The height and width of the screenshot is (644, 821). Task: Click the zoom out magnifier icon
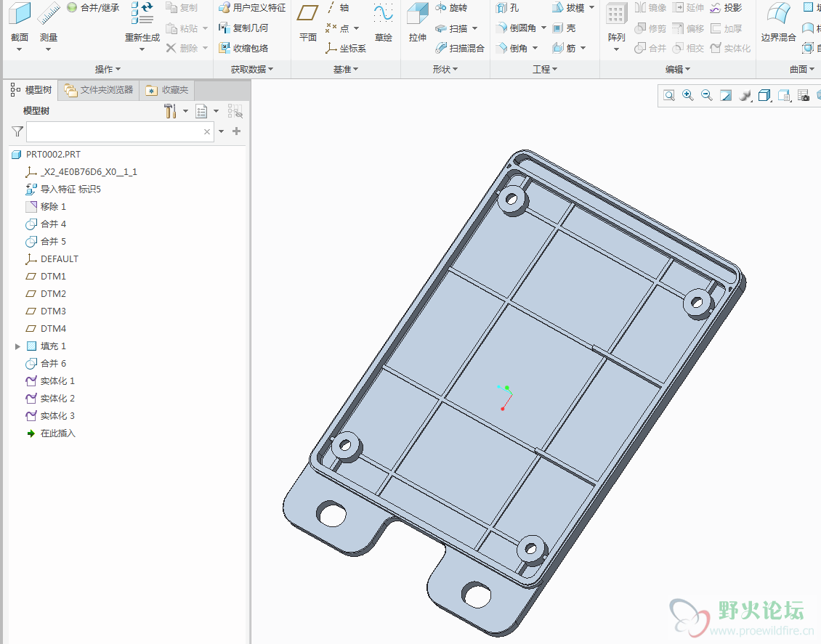pyautogui.click(x=706, y=96)
